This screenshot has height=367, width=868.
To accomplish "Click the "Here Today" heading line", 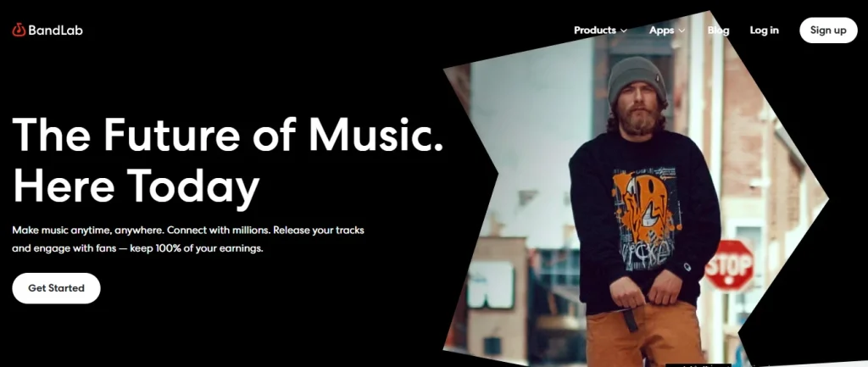I will pyautogui.click(x=136, y=186).
